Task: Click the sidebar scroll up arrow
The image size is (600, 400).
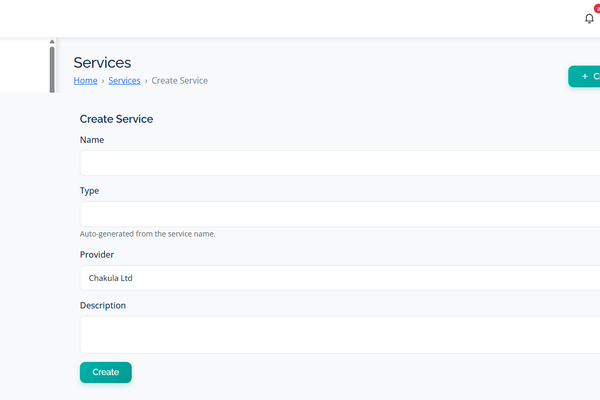Action: click(52, 42)
